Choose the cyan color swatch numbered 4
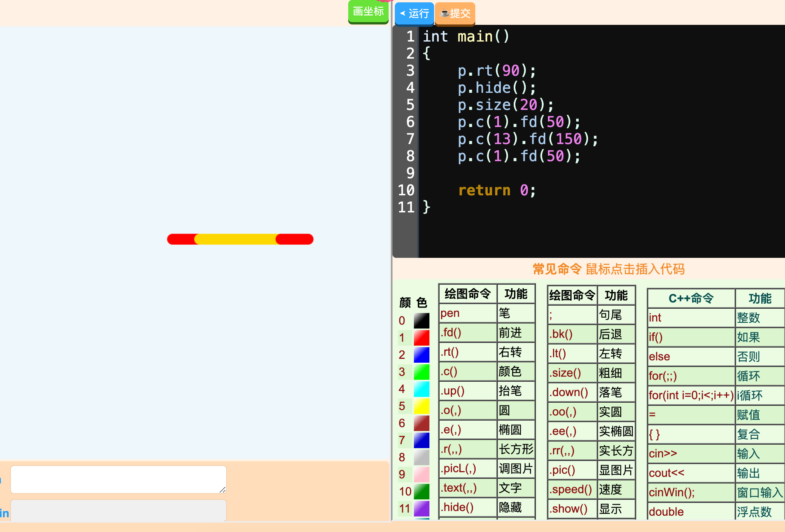 tap(421, 389)
